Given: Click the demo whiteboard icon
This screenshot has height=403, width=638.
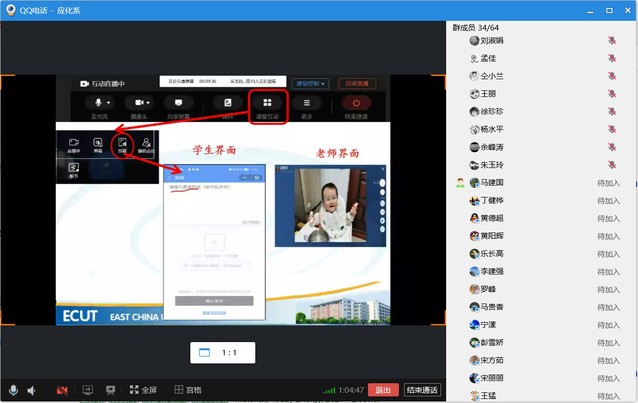Looking at the screenshot, I should (x=110, y=390).
